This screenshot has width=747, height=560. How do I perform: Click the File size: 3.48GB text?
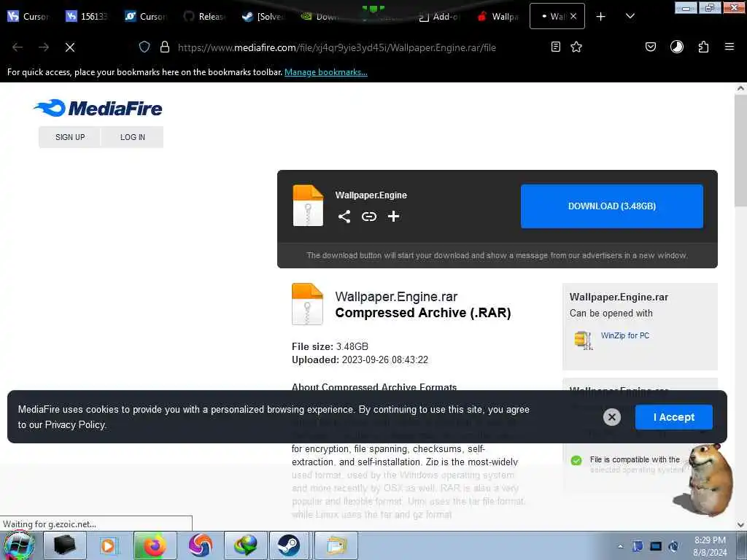[330, 346]
